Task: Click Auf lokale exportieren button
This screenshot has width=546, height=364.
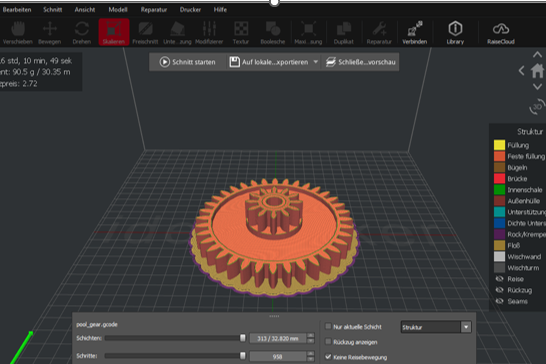Action: pos(269,62)
